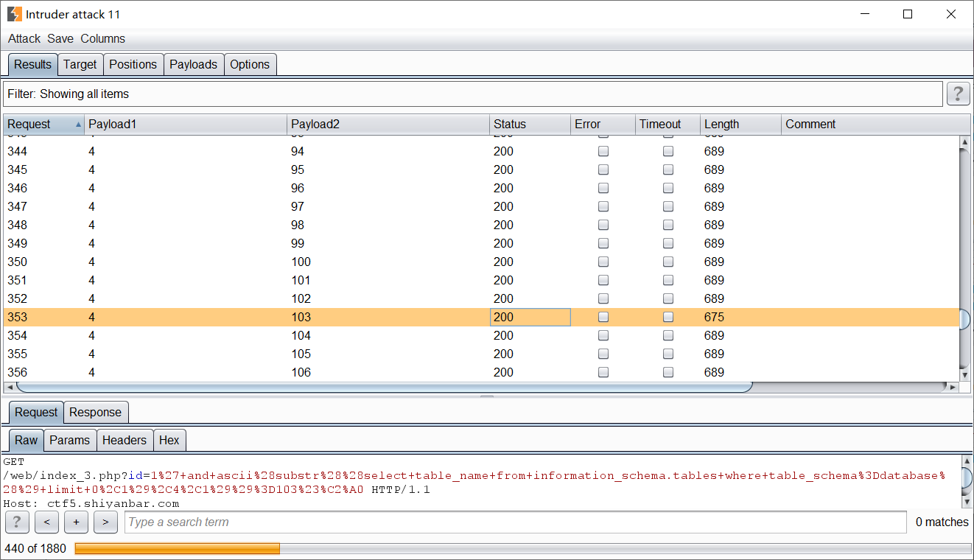The image size is (974, 560).
Task: Sort by Payload1 column header
Action: click(186, 125)
